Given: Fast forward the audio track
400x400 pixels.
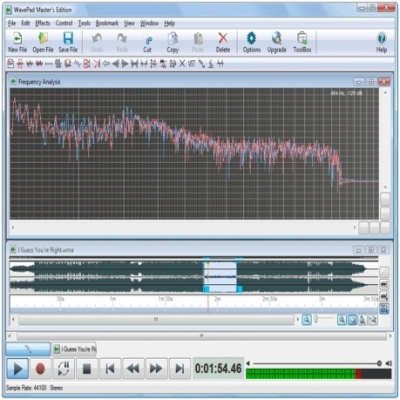Looking at the screenshot, I should (x=156, y=369).
